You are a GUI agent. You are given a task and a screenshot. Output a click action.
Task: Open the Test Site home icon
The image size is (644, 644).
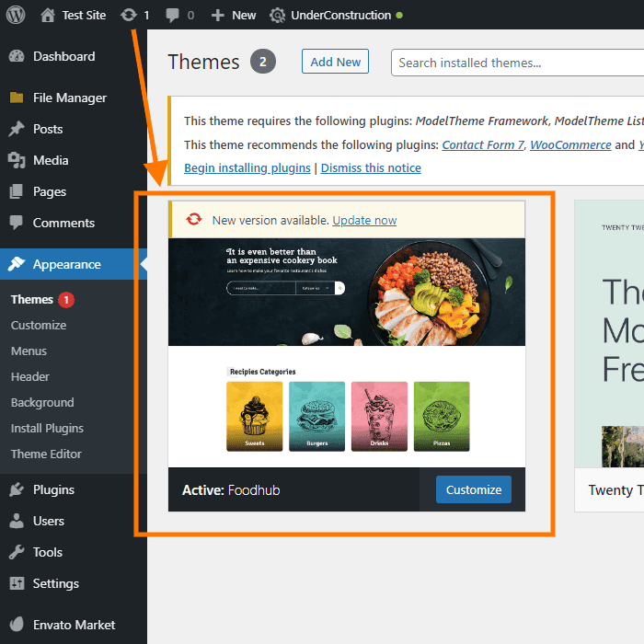click(48, 16)
